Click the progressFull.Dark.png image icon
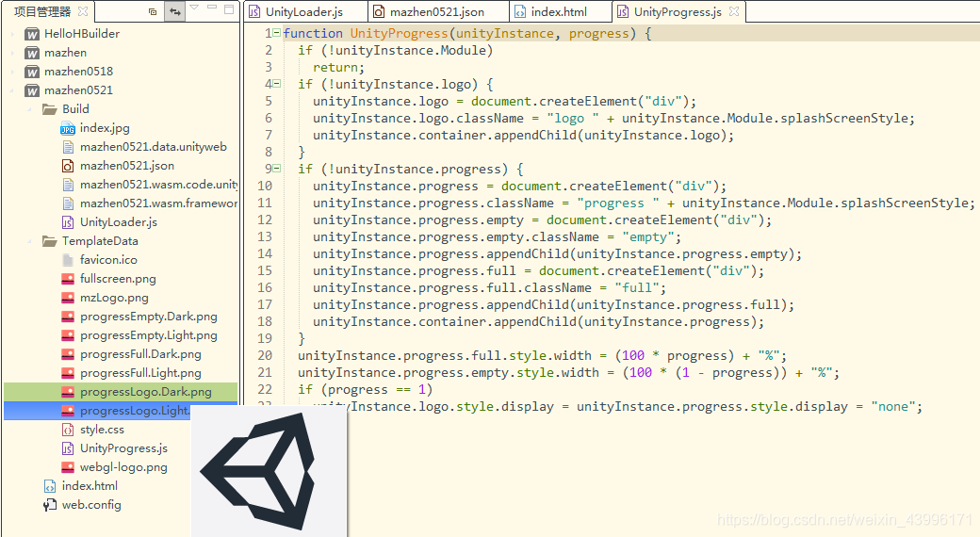This screenshot has height=537, width=980. 68,354
